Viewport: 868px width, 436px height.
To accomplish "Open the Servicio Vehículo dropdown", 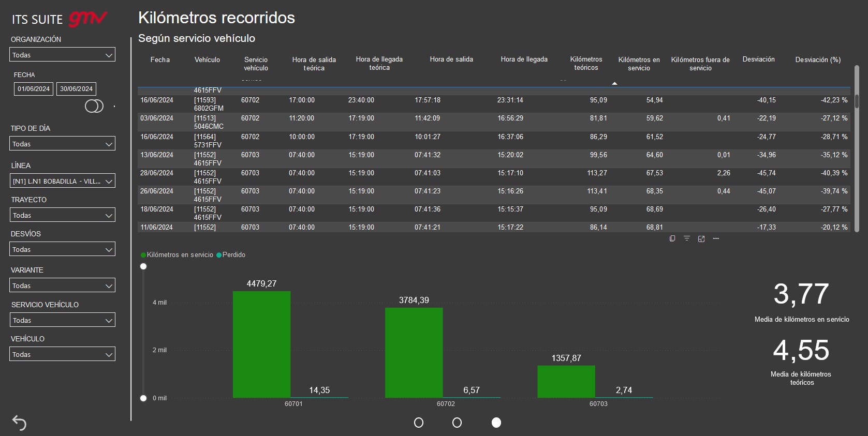I will point(62,320).
